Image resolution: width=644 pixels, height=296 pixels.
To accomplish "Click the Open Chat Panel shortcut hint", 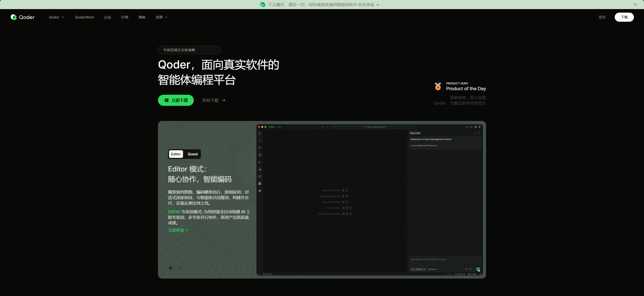I will [335, 190].
